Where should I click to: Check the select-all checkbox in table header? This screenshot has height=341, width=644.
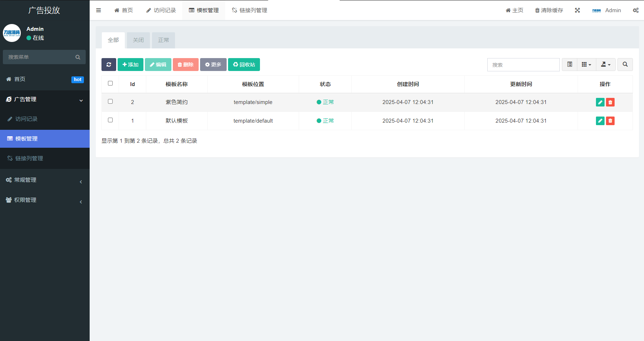click(x=110, y=83)
